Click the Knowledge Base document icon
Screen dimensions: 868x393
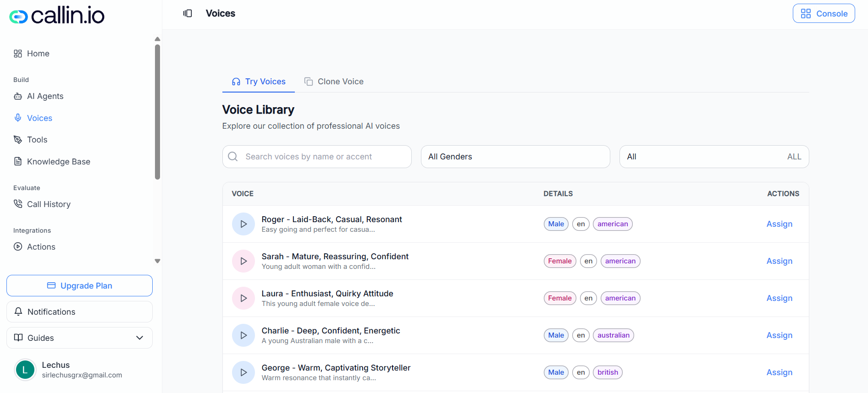[18, 161]
